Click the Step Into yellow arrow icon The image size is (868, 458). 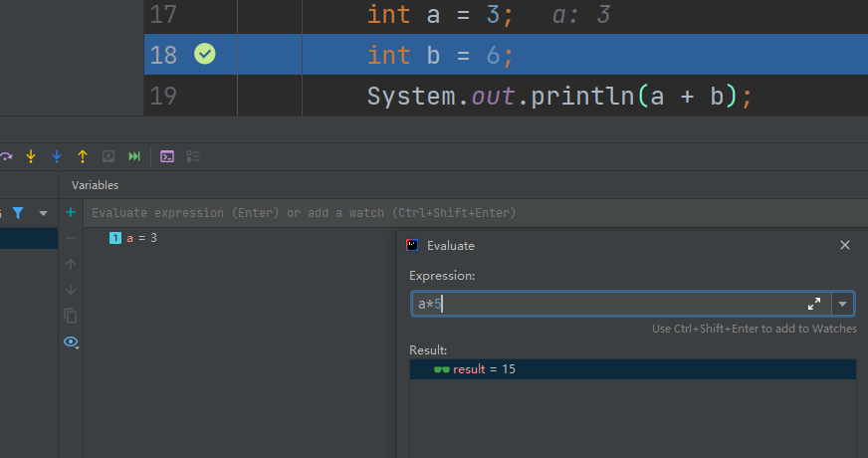(x=31, y=156)
